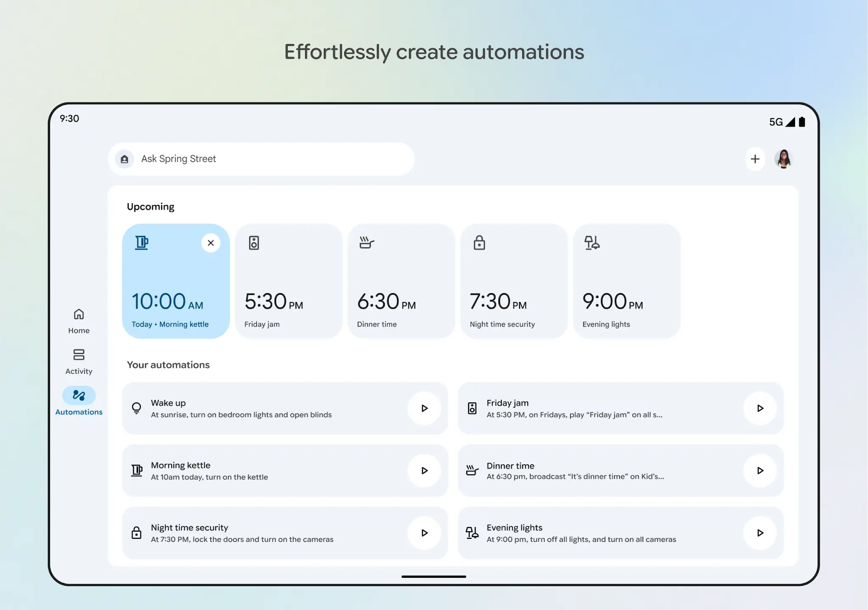The image size is (868, 610).
Task: Click the kettle icon on upcoming card
Action: [x=142, y=243]
